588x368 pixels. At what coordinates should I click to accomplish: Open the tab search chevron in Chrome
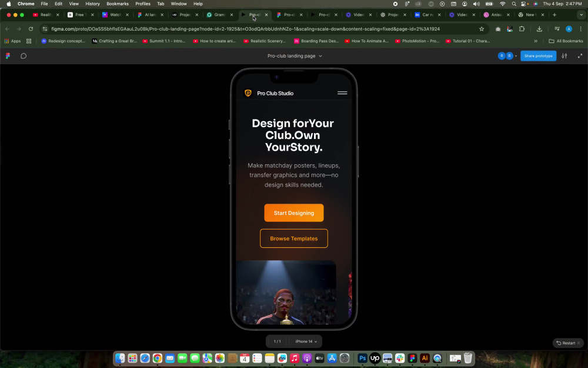[581, 15]
